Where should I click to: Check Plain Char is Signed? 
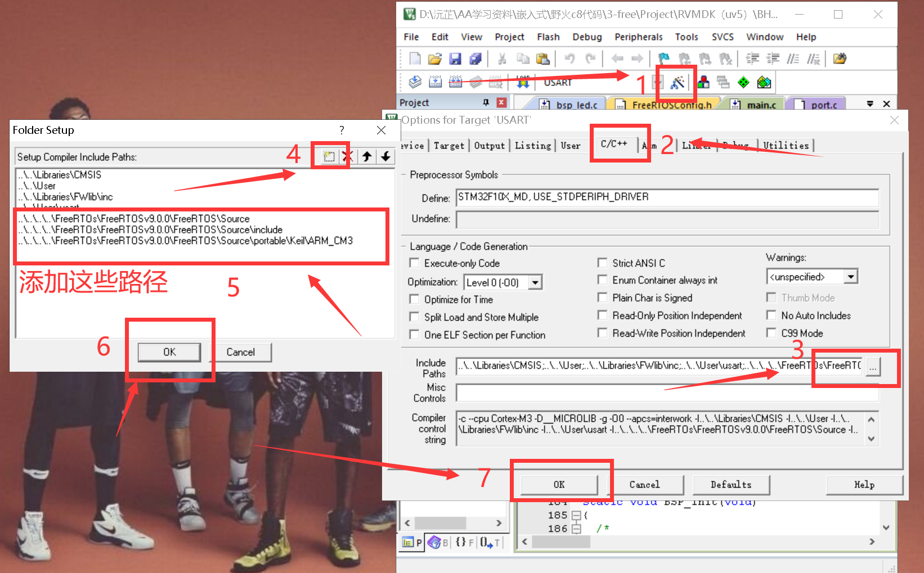click(x=602, y=297)
